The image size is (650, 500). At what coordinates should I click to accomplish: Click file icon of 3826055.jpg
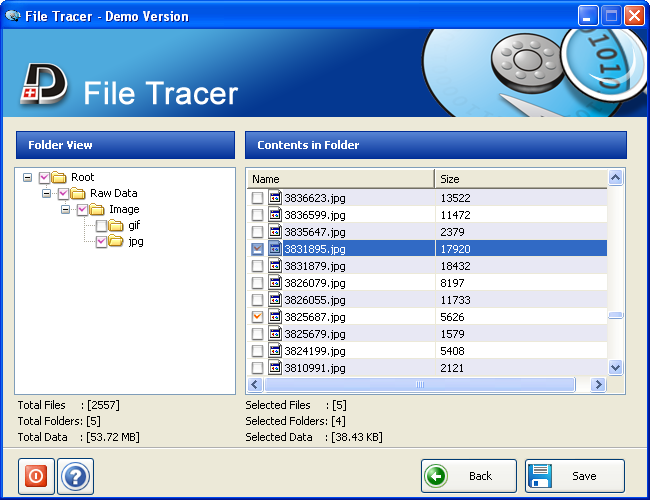click(x=275, y=300)
